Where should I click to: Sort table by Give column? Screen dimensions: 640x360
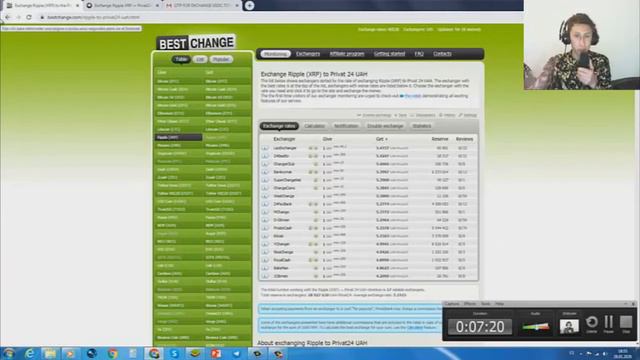pyautogui.click(x=327, y=139)
